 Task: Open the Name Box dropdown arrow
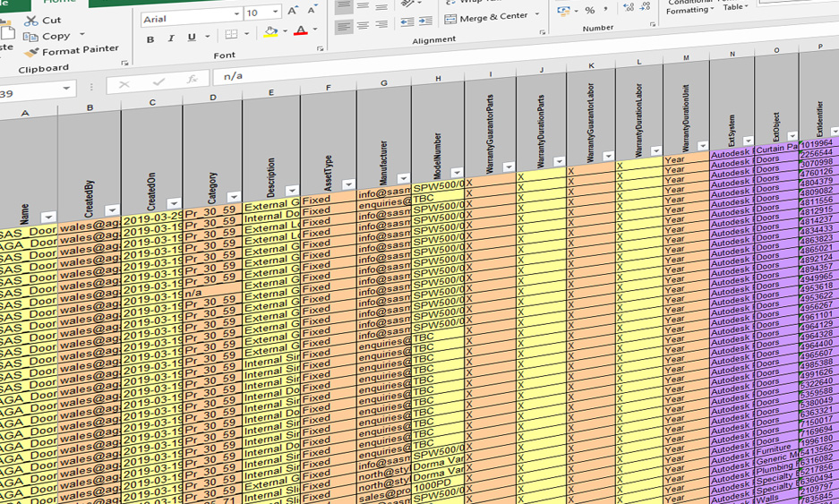67,89
